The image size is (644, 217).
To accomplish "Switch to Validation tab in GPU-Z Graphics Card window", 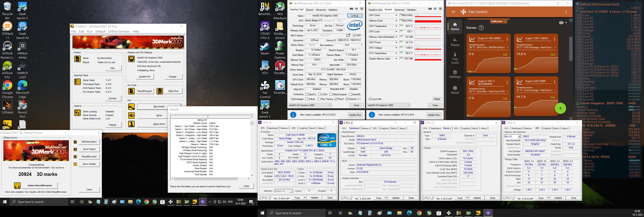I will tap(332, 10).
